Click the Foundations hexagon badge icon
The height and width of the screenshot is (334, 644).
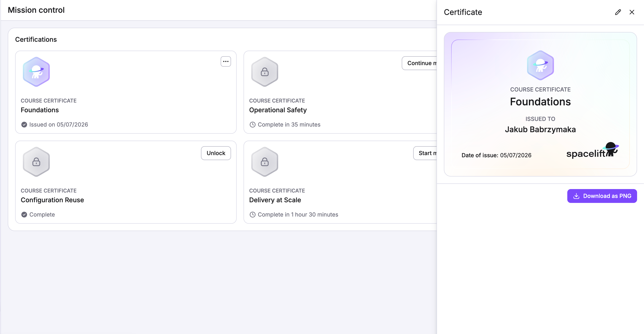pos(36,72)
